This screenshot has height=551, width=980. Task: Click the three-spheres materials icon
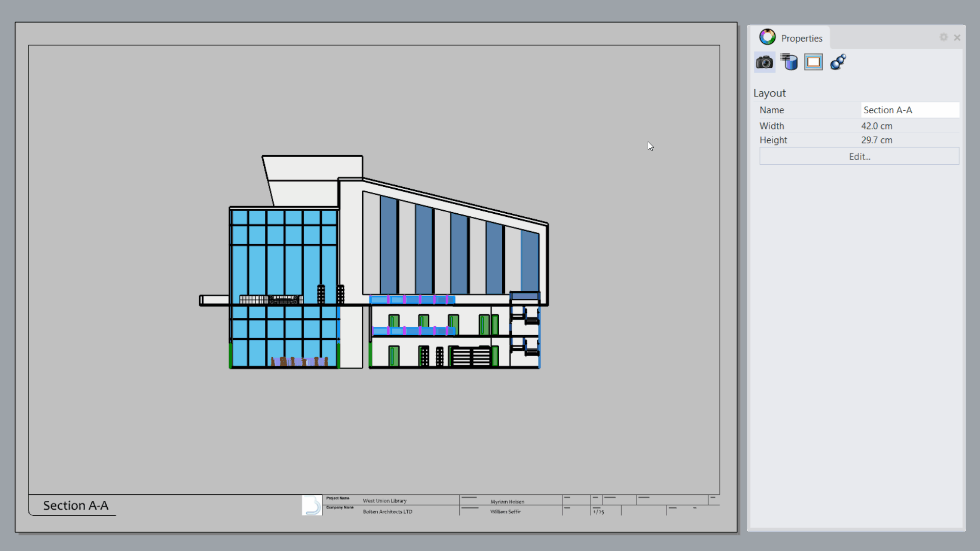(x=838, y=62)
